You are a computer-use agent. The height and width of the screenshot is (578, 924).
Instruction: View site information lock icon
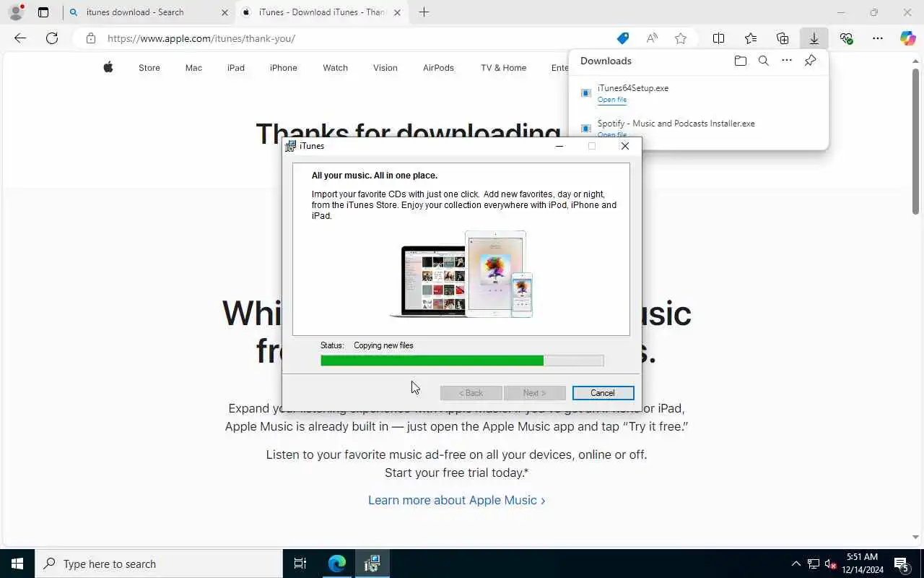click(x=91, y=38)
